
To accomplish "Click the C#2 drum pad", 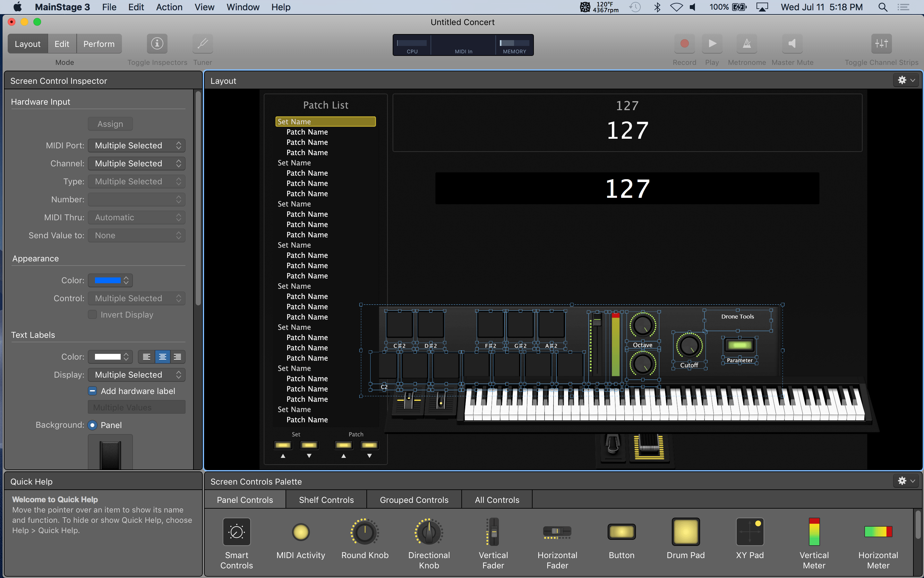I will 399,325.
